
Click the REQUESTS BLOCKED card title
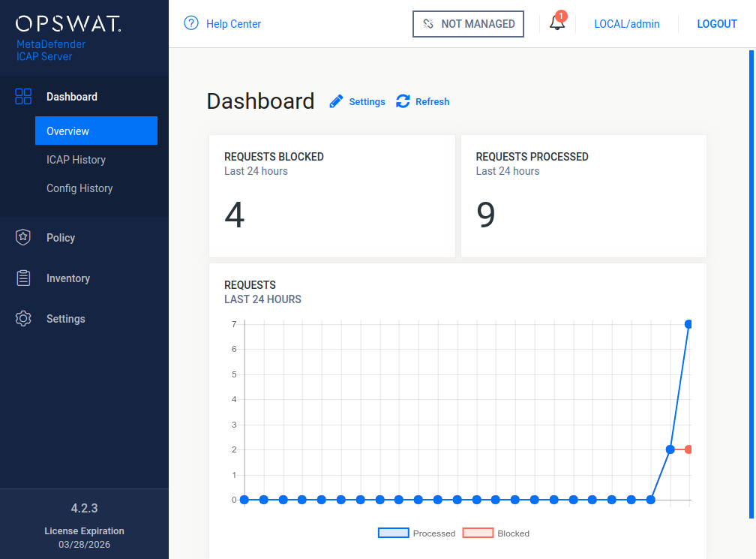point(274,157)
